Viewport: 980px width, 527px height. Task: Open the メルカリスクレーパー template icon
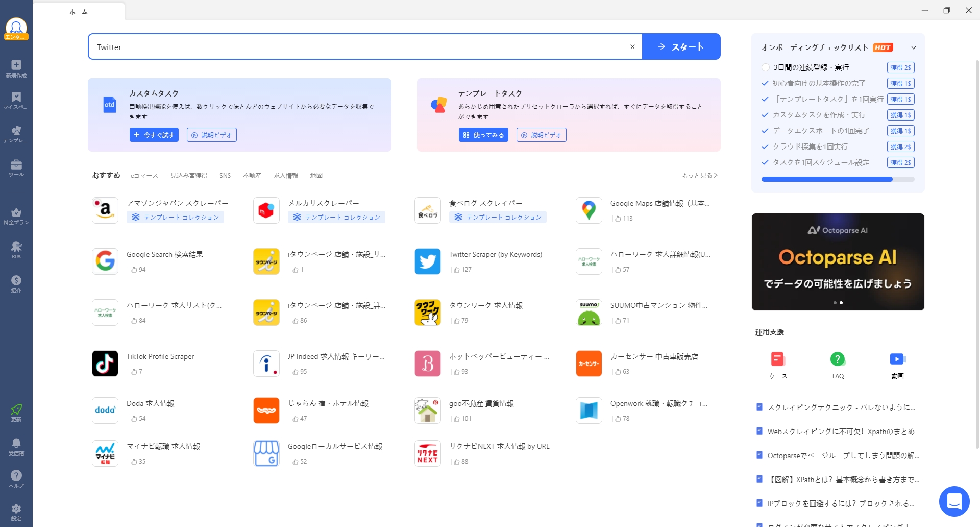click(x=266, y=210)
